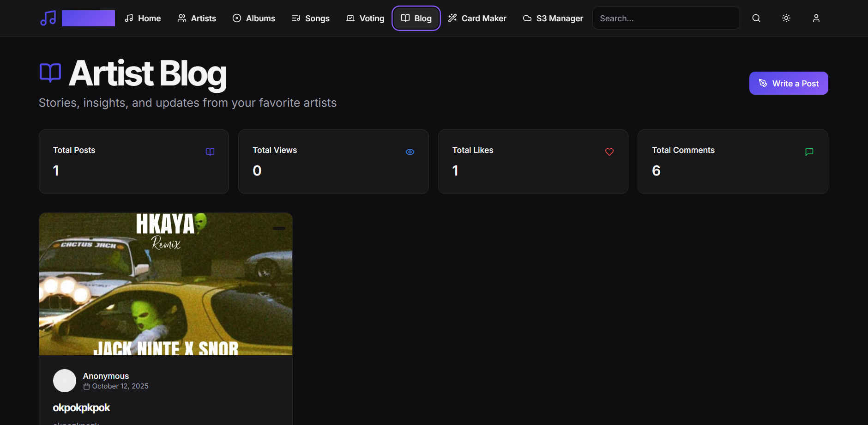Focus the Search input field
The height and width of the screenshot is (425, 868).
click(x=666, y=18)
